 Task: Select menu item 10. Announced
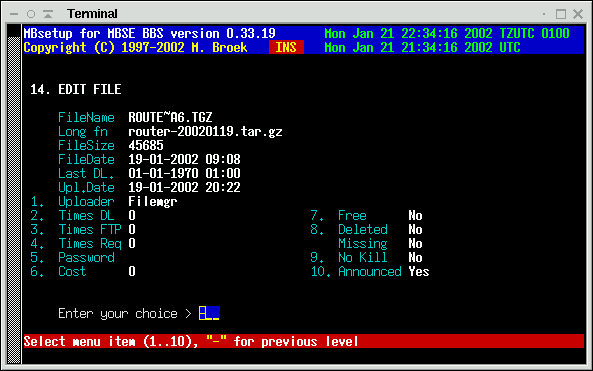tap(356, 272)
